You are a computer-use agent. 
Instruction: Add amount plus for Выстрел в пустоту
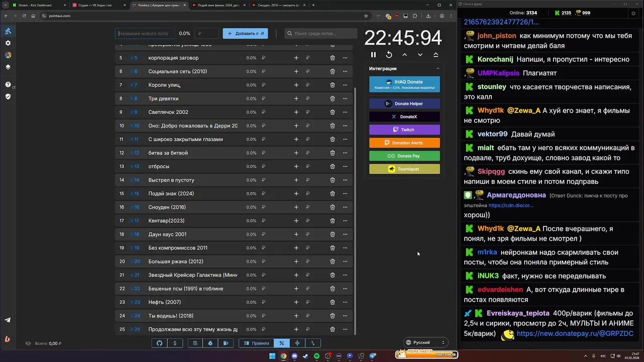(x=296, y=180)
